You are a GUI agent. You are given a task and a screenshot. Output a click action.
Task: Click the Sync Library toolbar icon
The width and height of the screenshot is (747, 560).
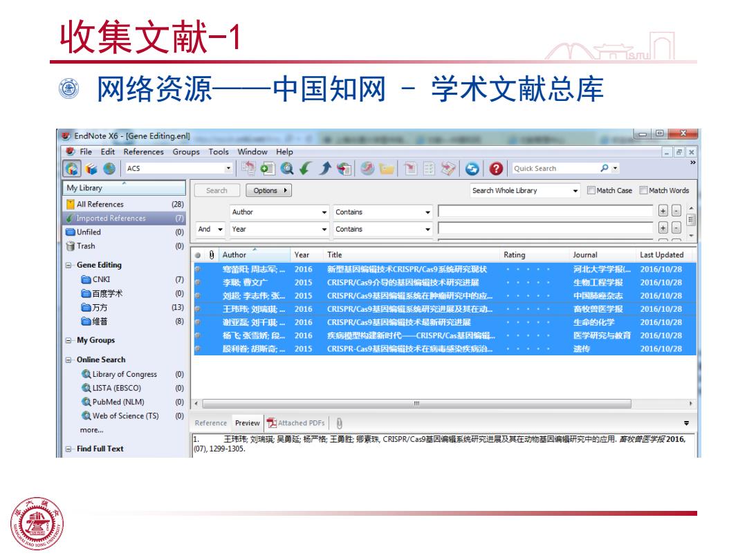[472, 169]
